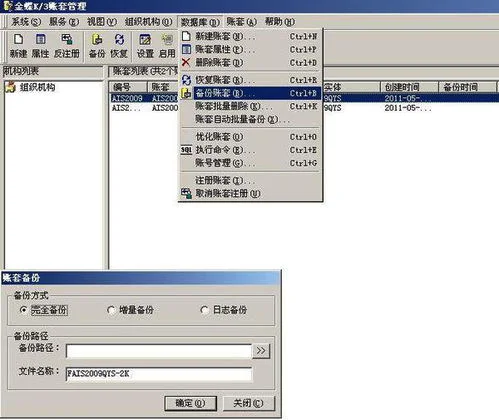Click the app icon in the title bar
The width and height of the screenshot is (499, 420).
click(7, 6)
